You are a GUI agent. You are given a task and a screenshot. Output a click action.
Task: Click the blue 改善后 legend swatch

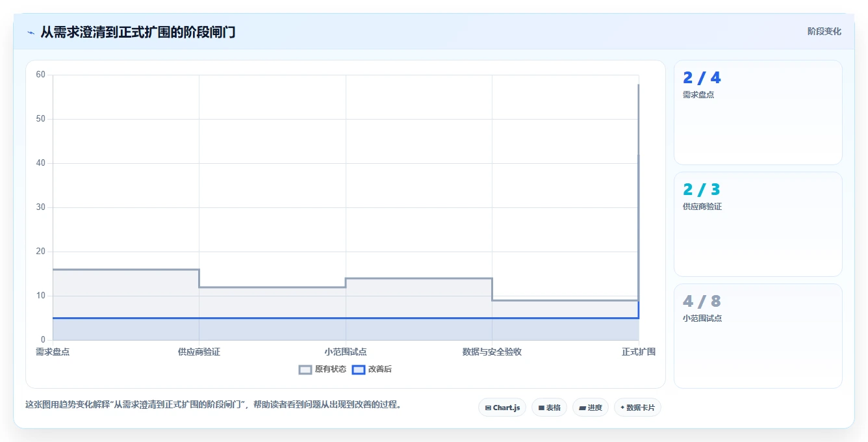coord(358,369)
